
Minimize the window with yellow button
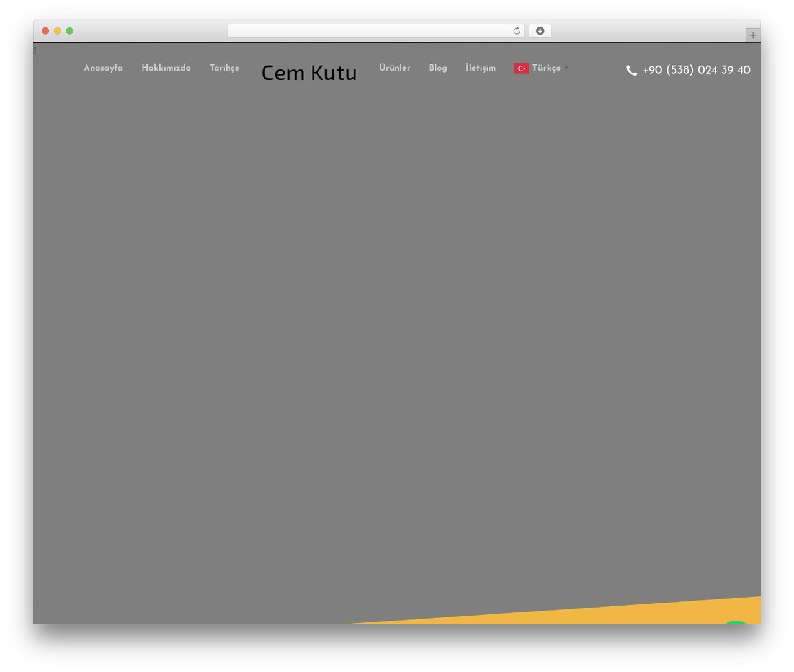(57, 31)
